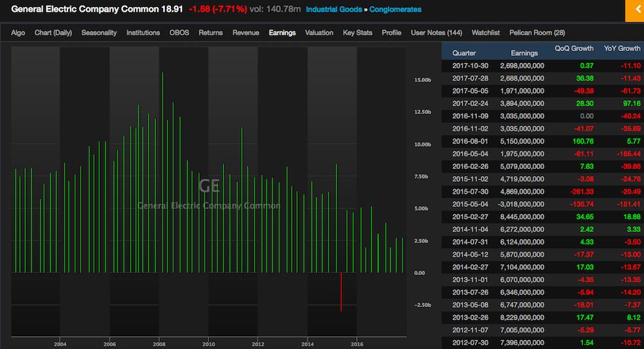Screen dimensions: 644x349
Task: Follow the Conglomerates industry link
Action: pos(395,9)
